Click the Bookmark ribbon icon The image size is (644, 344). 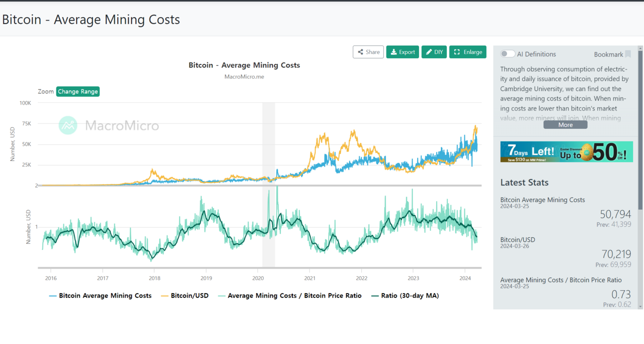pos(628,54)
